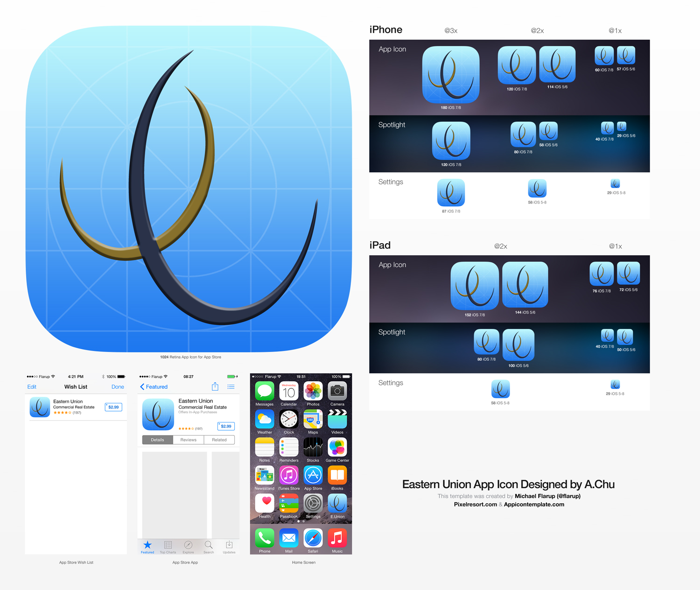Open the iTunes Store app
Screen dimensions: 700x590
[289, 476]
